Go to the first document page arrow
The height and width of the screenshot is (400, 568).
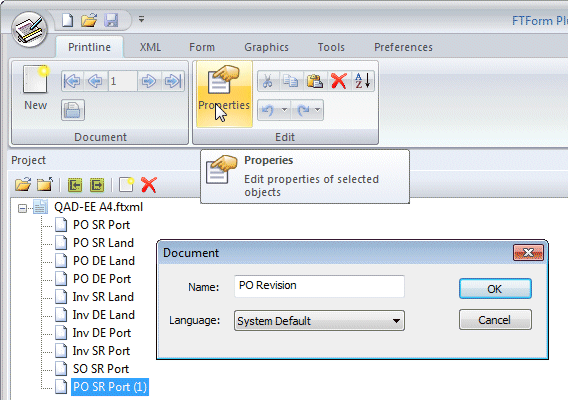click(x=72, y=81)
